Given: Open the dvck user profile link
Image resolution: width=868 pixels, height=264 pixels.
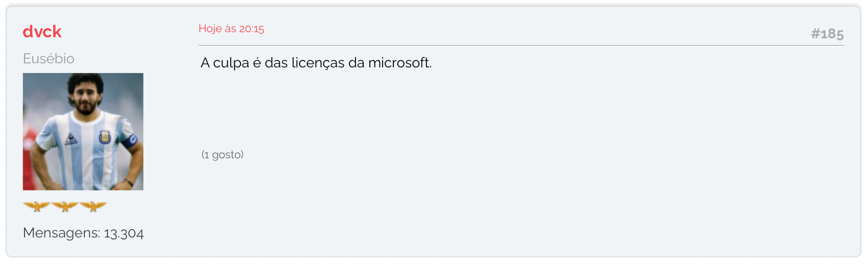Looking at the screenshot, I should 42,32.
